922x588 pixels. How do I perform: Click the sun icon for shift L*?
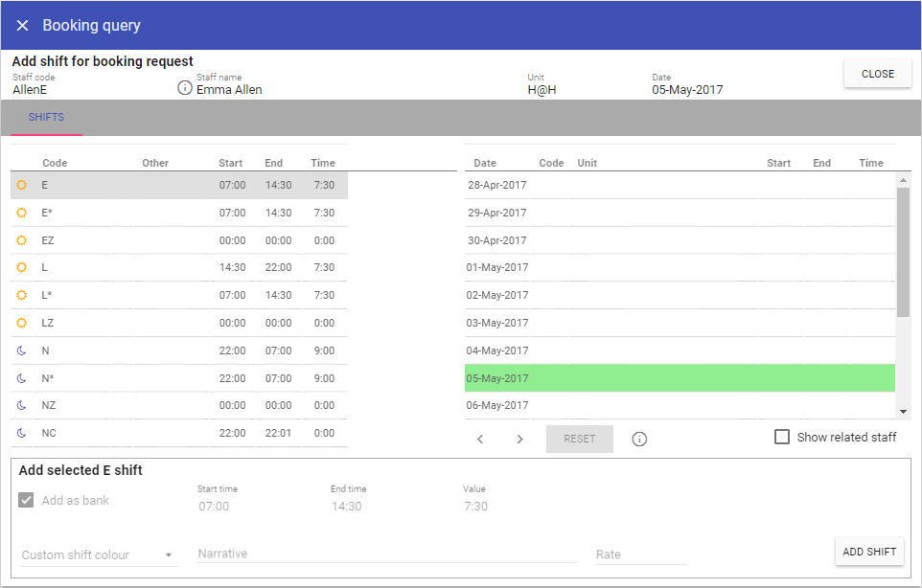pos(21,295)
